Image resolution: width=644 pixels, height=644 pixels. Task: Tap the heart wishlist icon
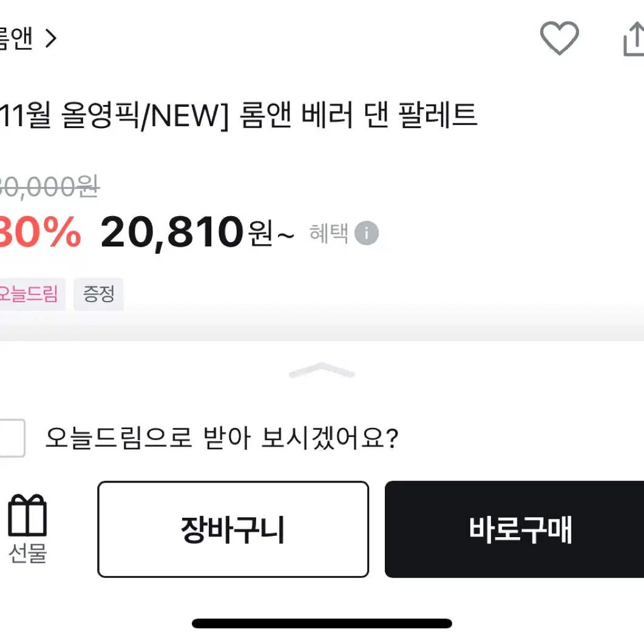point(560,38)
